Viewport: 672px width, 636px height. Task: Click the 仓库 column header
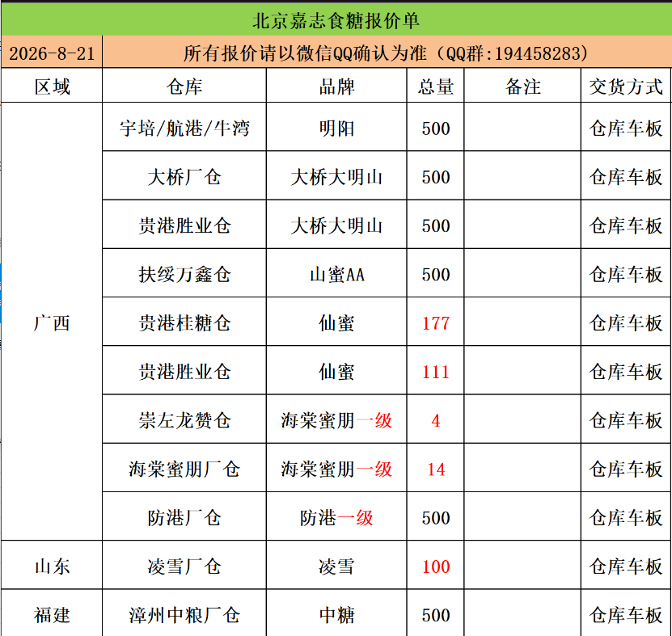[184, 86]
